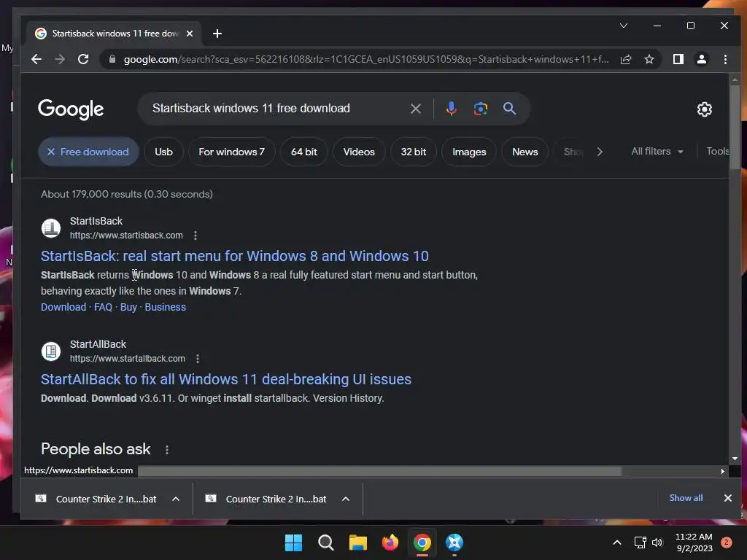The height and width of the screenshot is (560, 747).
Task: Click the forward navigation arrow
Action: 60,59
